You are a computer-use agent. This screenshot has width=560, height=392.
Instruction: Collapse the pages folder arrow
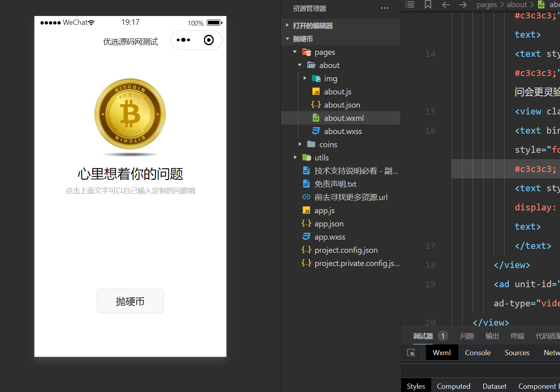pyautogui.click(x=295, y=52)
